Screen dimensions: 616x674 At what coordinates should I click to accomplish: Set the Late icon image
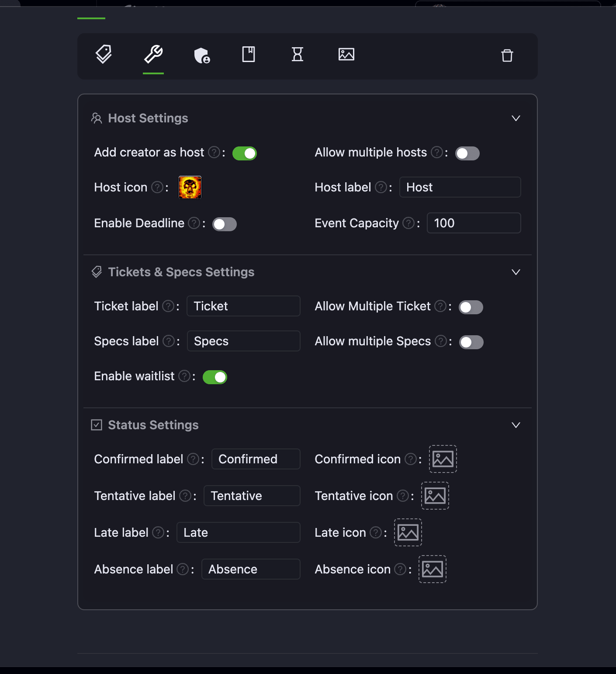pyautogui.click(x=408, y=532)
